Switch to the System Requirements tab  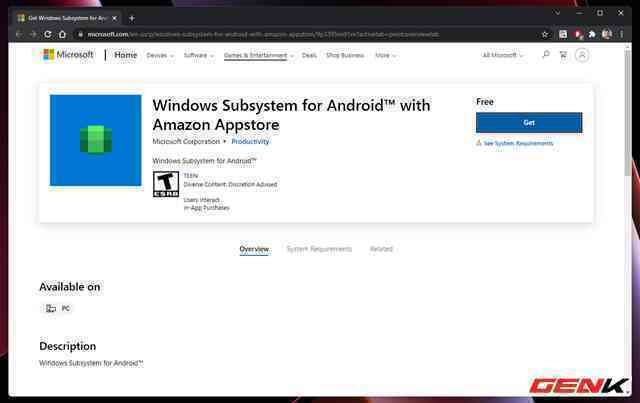pyautogui.click(x=319, y=249)
